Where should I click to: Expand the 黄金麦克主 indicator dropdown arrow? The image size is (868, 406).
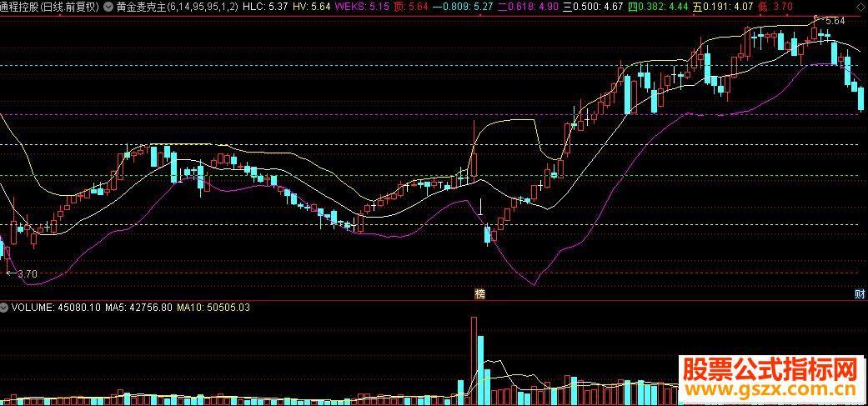coord(108,8)
